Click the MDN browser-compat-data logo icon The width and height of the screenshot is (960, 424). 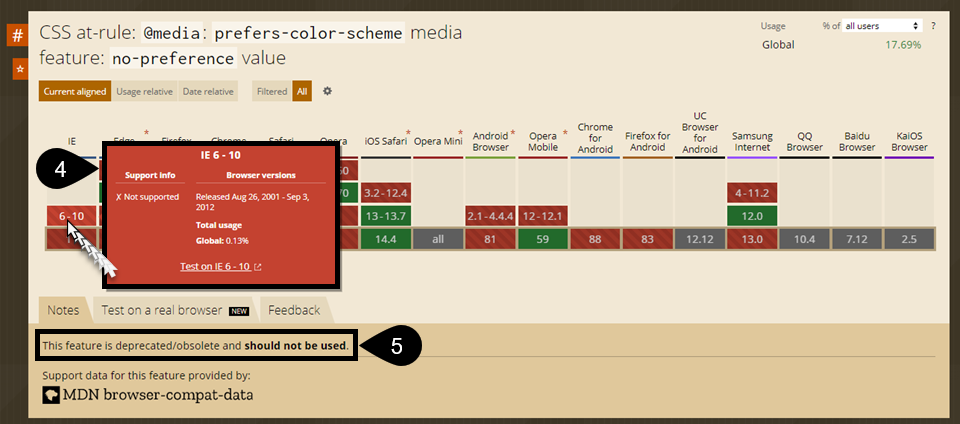pos(50,394)
